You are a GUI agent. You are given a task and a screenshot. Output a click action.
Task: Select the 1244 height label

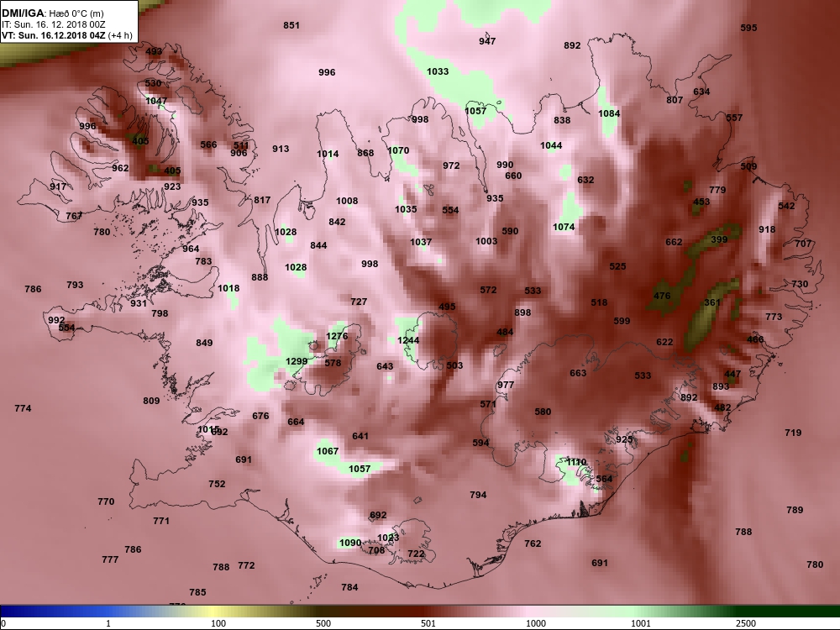409,340
